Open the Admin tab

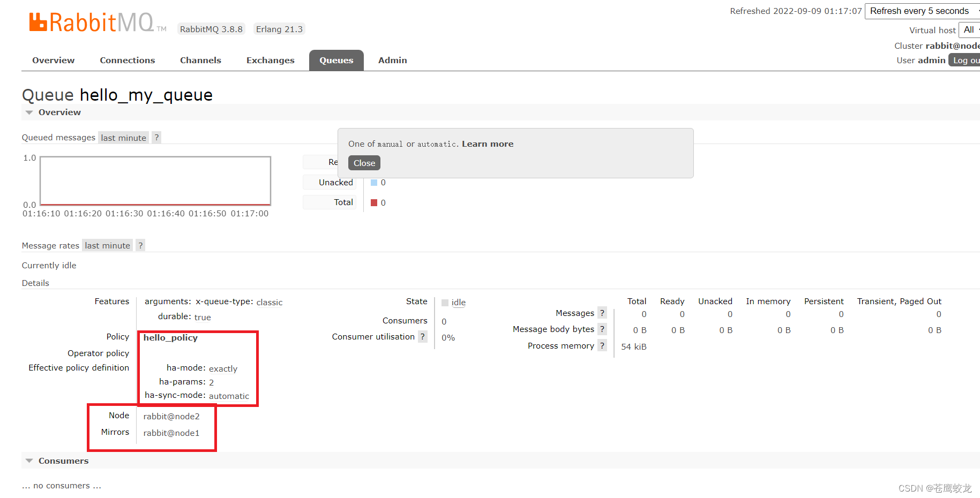[393, 61]
